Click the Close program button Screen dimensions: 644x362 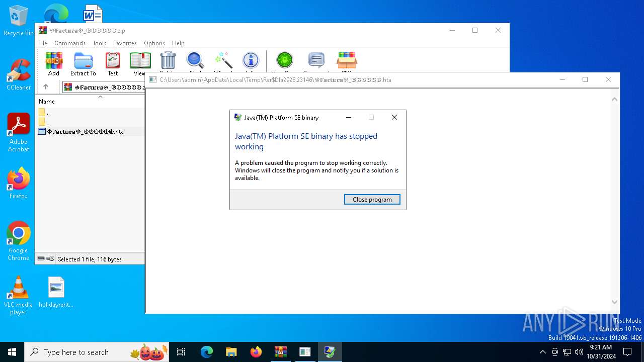372,200
